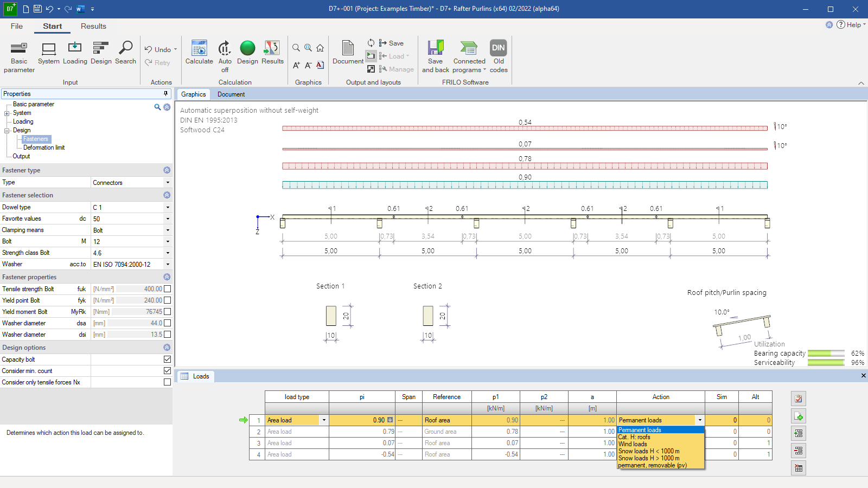Toggle the Yield point Bolt checkbox
868x488 pixels.
click(x=168, y=300)
